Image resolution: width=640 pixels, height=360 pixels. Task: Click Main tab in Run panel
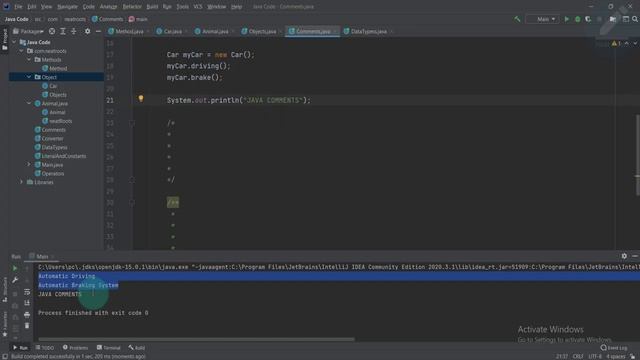[42, 256]
